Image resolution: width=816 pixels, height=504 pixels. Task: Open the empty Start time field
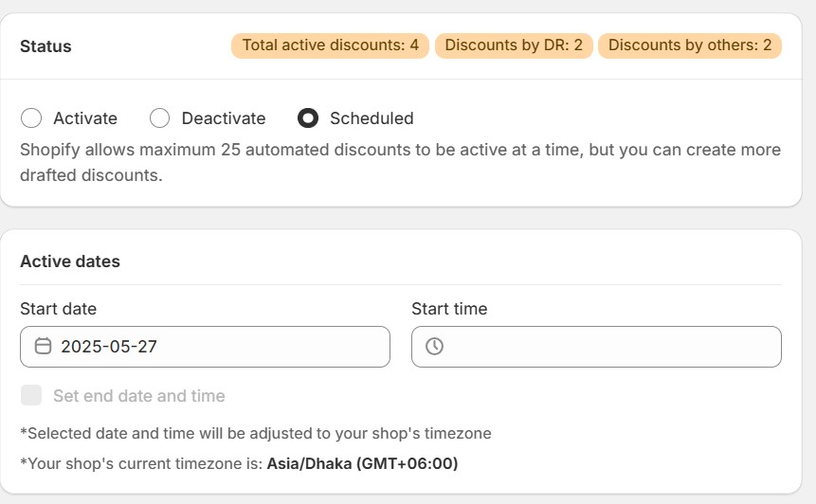(x=596, y=347)
